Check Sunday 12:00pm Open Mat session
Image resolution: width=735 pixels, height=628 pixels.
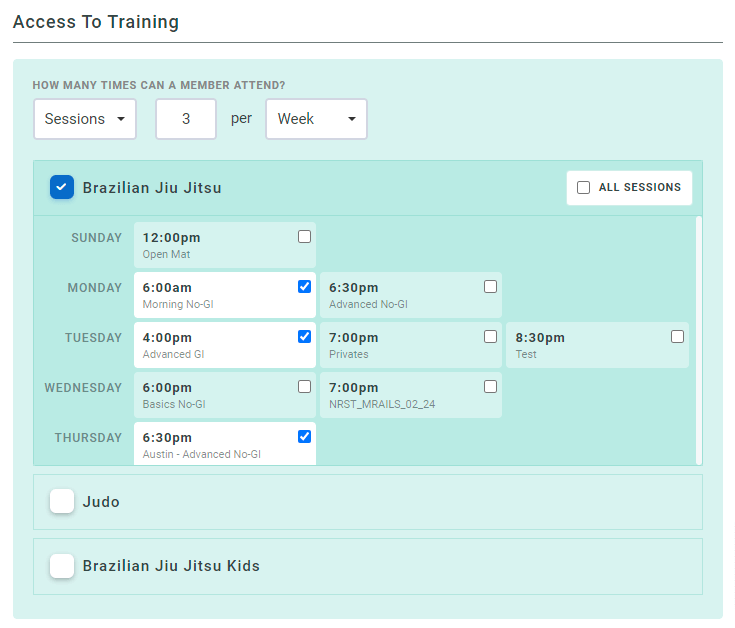[x=304, y=237]
